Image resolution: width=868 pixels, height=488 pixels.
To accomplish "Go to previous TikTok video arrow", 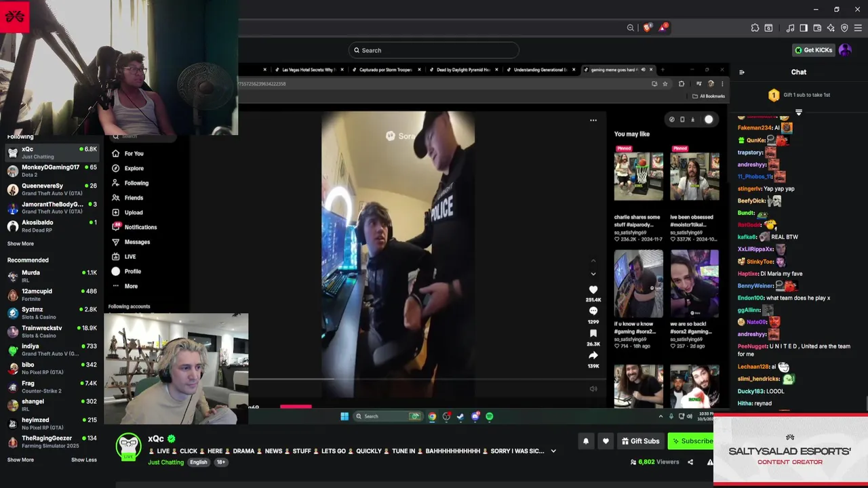I will coord(593,261).
